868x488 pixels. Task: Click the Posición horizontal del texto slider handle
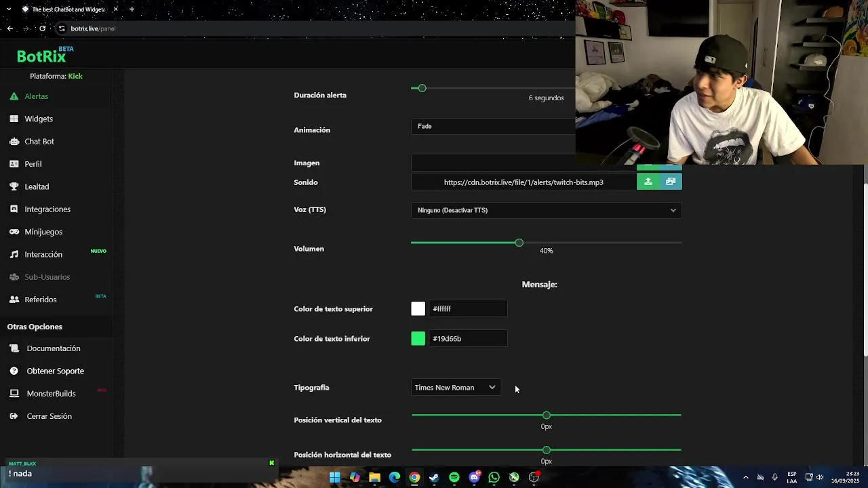tap(547, 450)
